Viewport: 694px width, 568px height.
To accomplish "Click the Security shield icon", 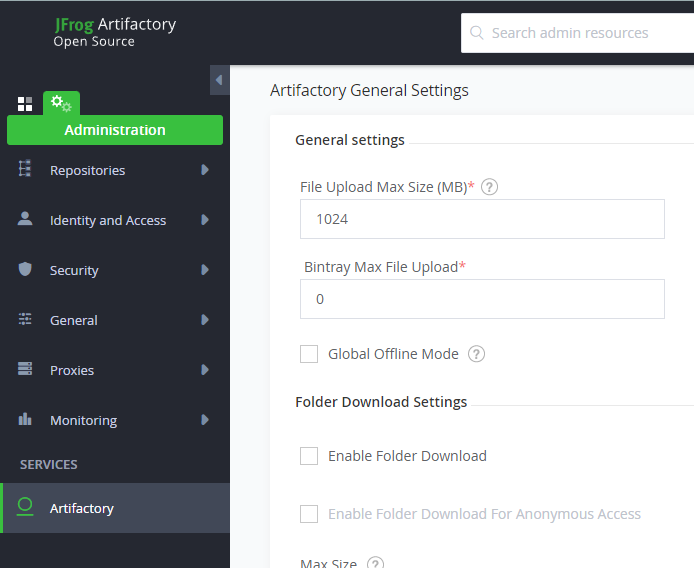I will (25, 269).
